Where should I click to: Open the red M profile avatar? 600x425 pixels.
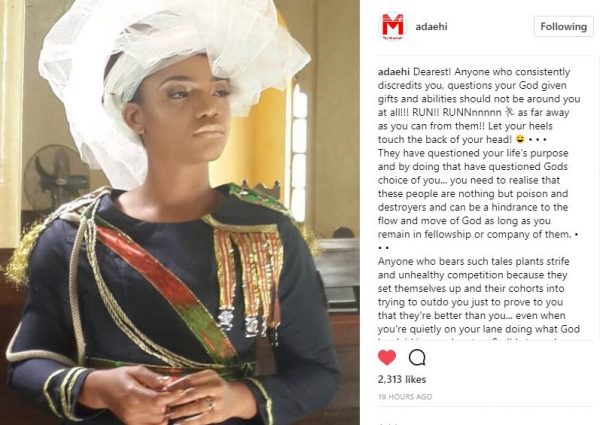tap(393, 26)
